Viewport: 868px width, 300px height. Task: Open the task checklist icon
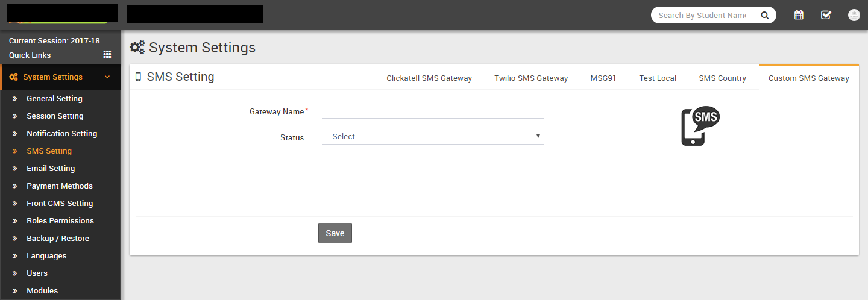tap(826, 15)
